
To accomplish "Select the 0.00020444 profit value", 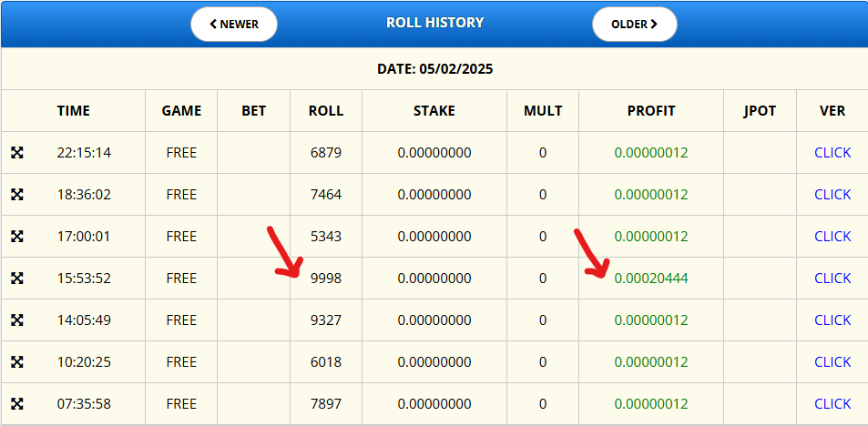I will pyautogui.click(x=650, y=279).
